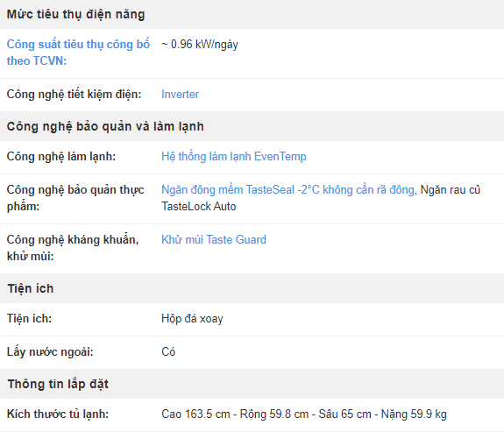
Task: Click the Công nghệ bảo quản thực phẩm label
Action: [x=75, y=198]
